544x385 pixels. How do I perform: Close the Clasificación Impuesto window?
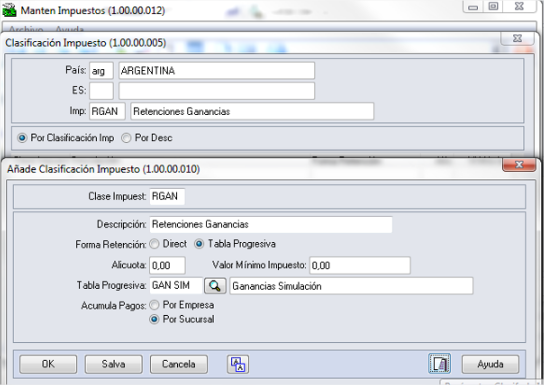coord(517,38)
